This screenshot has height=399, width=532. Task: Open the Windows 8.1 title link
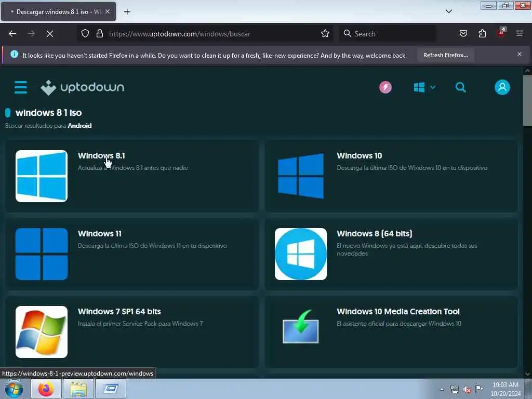(x=101, y=156)
